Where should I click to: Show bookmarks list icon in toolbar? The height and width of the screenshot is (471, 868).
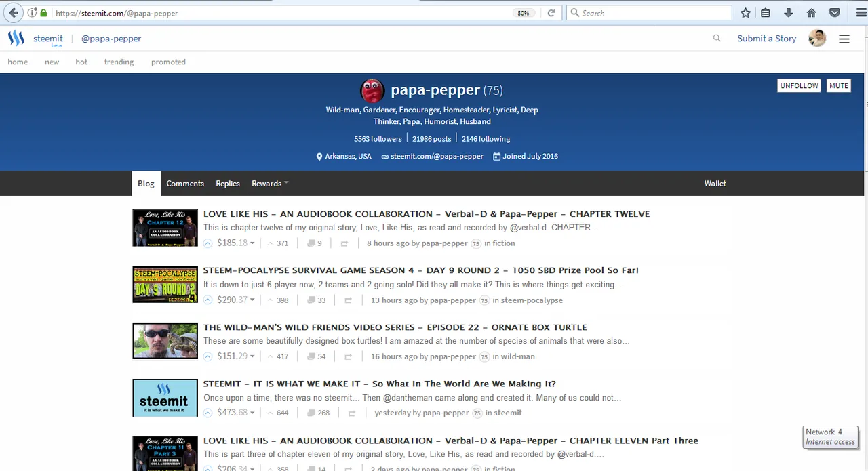766,13
